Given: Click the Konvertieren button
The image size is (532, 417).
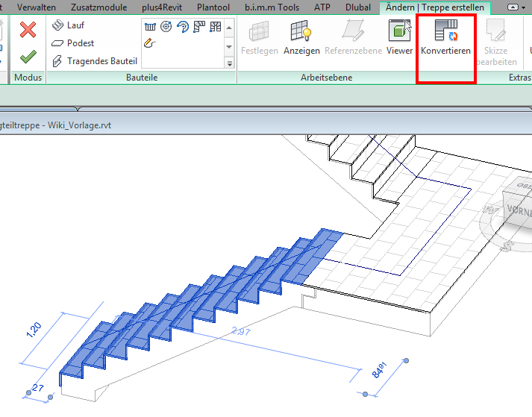Looking at the screenshot, I should [x=445, y=37].
